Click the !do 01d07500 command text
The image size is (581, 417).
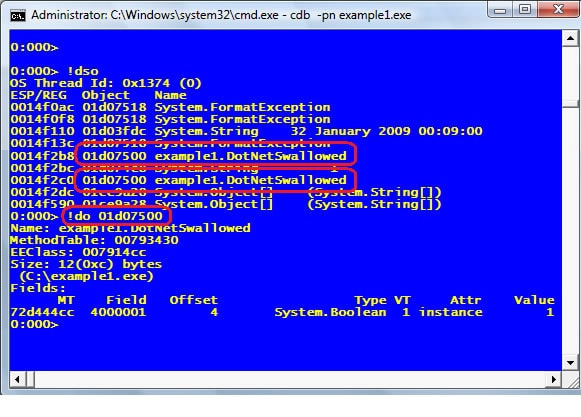(115, 216)
